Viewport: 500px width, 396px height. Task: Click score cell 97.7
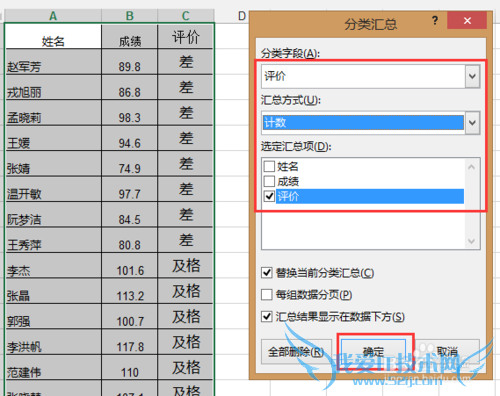pos(130,189)
